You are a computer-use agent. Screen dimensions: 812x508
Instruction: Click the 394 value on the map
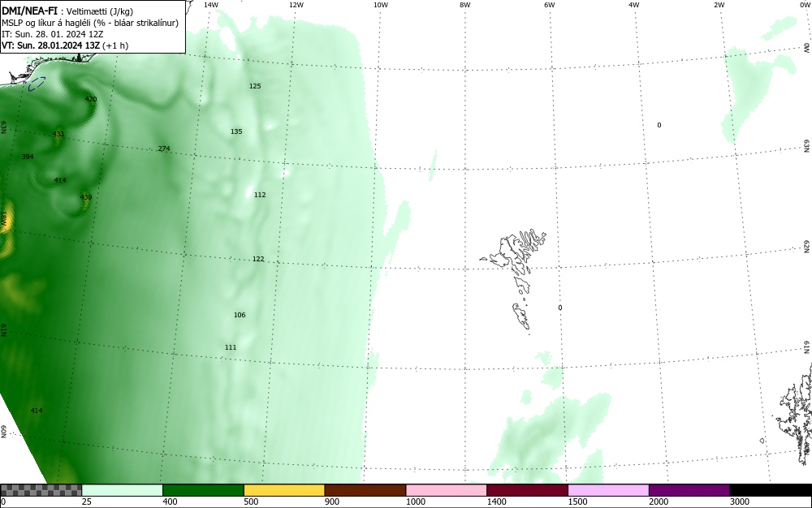(28, 157)
